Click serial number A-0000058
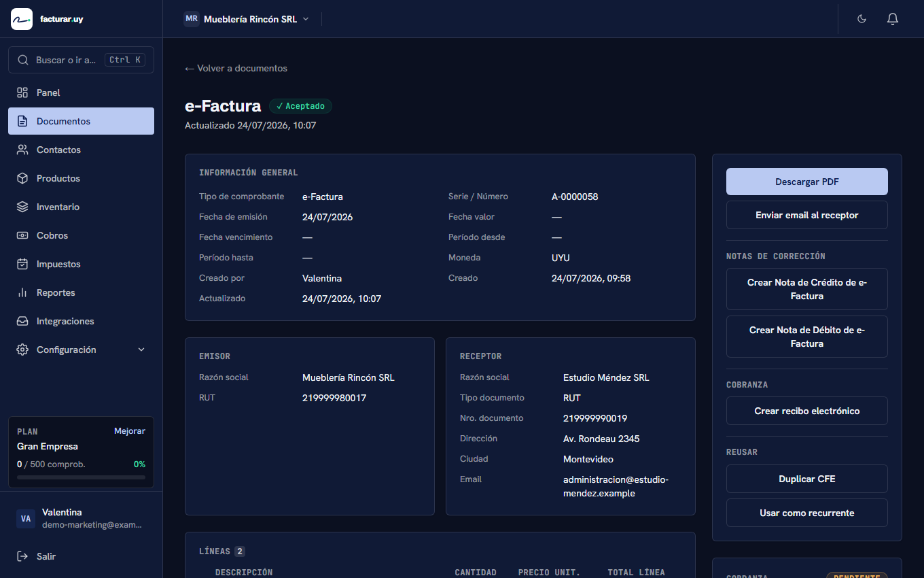The height and width of the screenshot is (578, 924). click(575, 197)
